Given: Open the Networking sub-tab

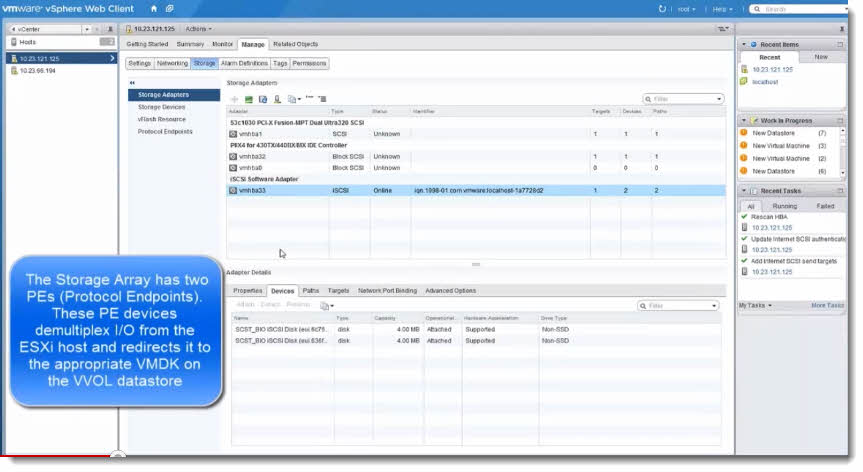Looking at the screenshot, I should coord(172,63).
